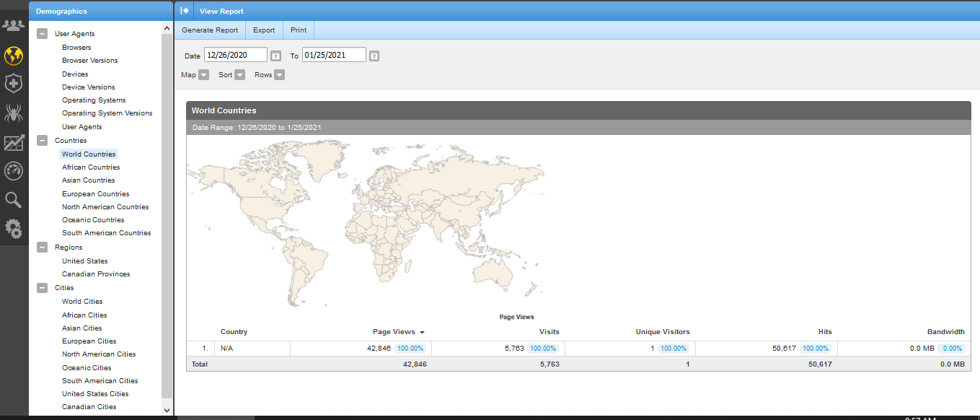This screenshot has height=420, width=980.
Task: Click Export in the report toolbar
Action: (264, 30)
